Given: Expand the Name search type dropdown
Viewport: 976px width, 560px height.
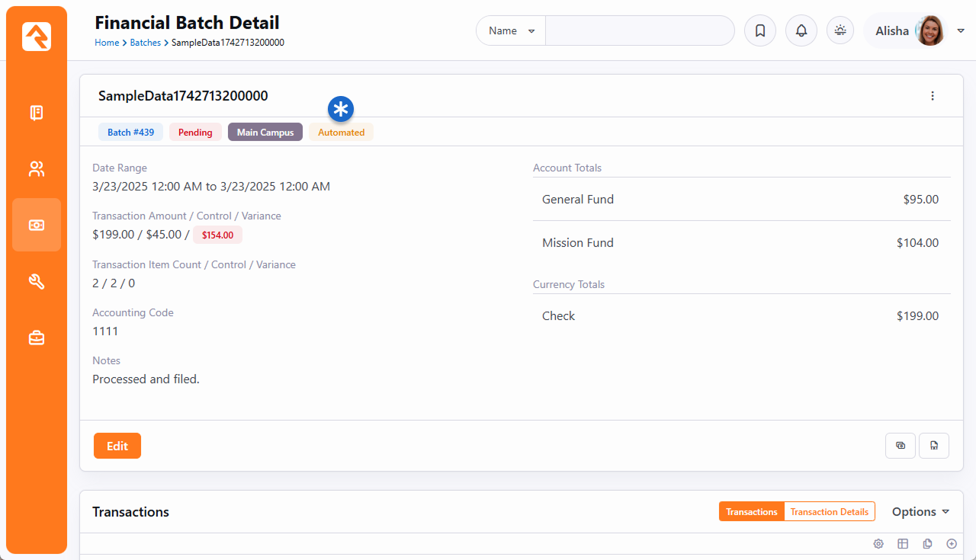Looking at the screenshot, I should point(511,31).
